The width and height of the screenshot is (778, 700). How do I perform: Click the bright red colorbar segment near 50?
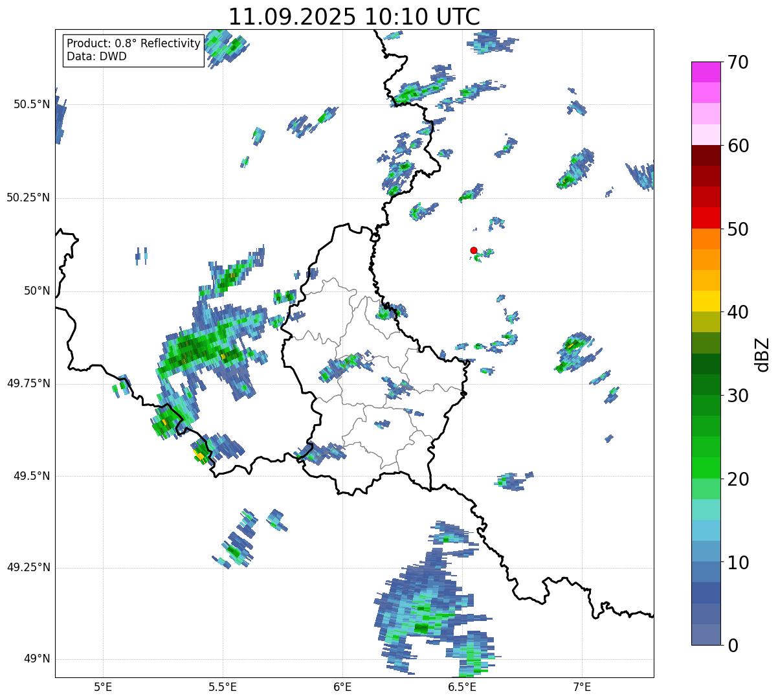(706, 218)
